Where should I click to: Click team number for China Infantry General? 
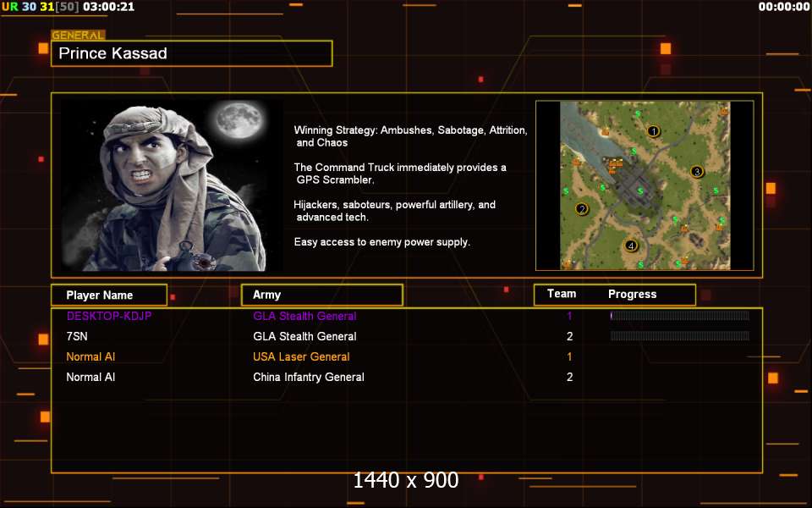(x=569, y=377)
